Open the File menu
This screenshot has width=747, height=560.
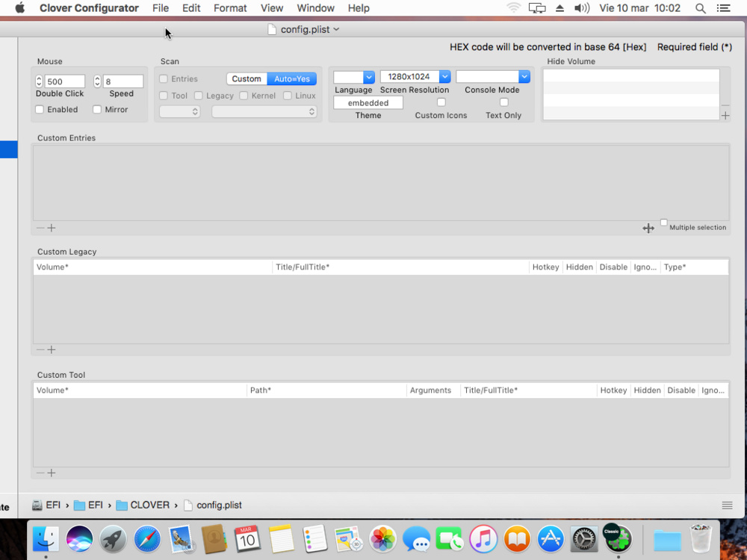tap(161, 8)
